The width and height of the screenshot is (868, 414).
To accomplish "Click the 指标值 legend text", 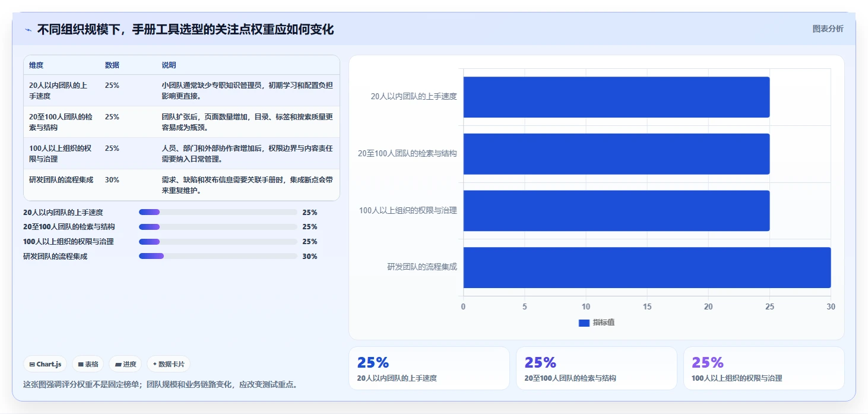I will pyautogui.click(x=604, y=323).
